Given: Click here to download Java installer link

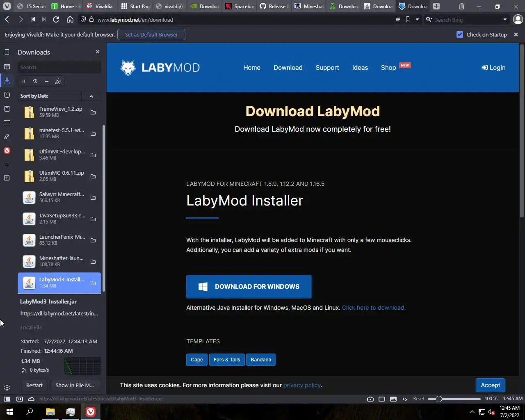Looking at the screenshot, I should pyautogui.click(x=374, y=308).
